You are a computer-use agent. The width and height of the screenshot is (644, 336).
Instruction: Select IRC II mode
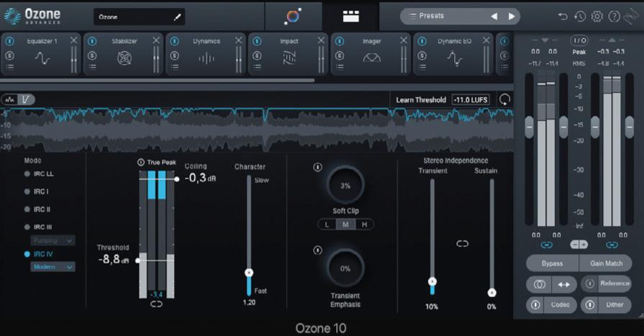click(x=37, y=209)
